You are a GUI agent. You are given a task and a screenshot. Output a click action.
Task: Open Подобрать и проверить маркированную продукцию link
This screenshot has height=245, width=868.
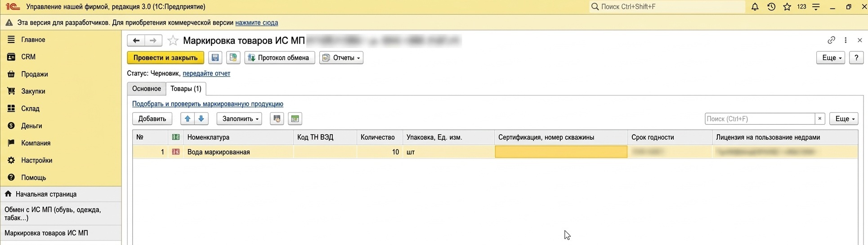click(208, 104)
